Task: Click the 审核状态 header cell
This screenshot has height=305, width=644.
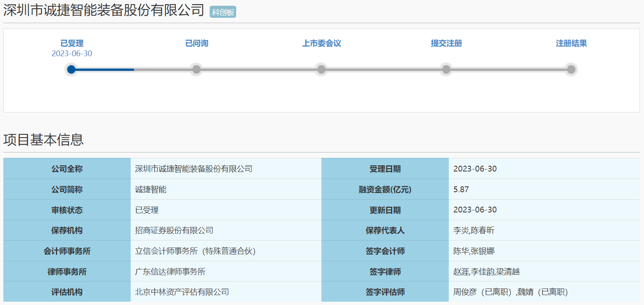Action: [67, 210]
